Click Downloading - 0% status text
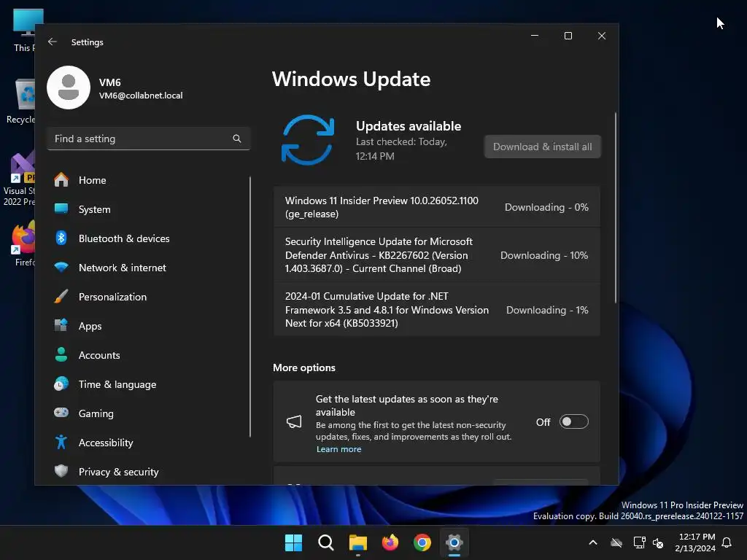This screenshot has height=560, width=747. (546, 207)
